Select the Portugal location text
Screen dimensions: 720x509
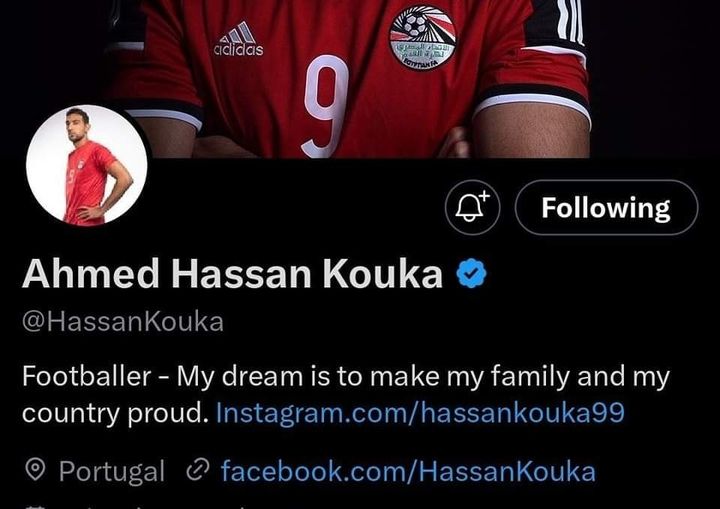coord(112,472)
